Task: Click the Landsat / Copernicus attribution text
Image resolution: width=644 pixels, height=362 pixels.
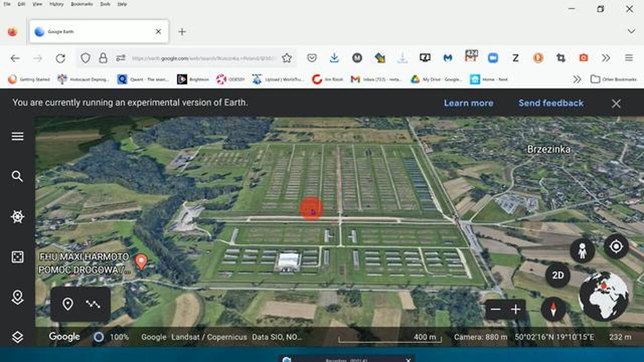Action: [209, 337]
